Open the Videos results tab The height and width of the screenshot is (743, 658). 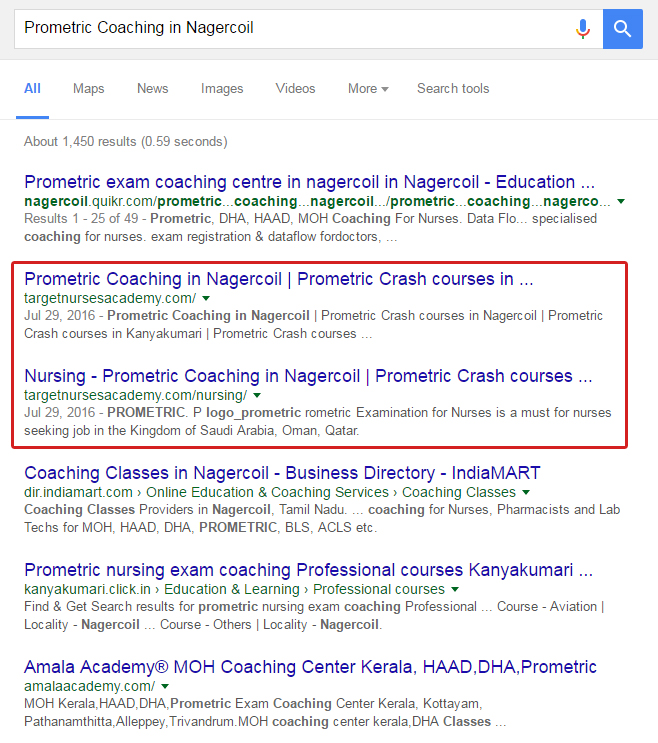pos(295,89)
